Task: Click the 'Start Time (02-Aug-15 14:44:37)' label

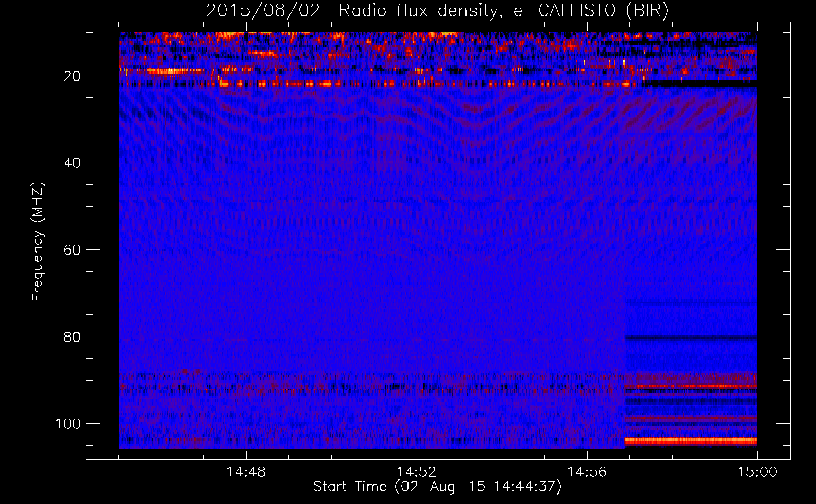Action: 437,487
